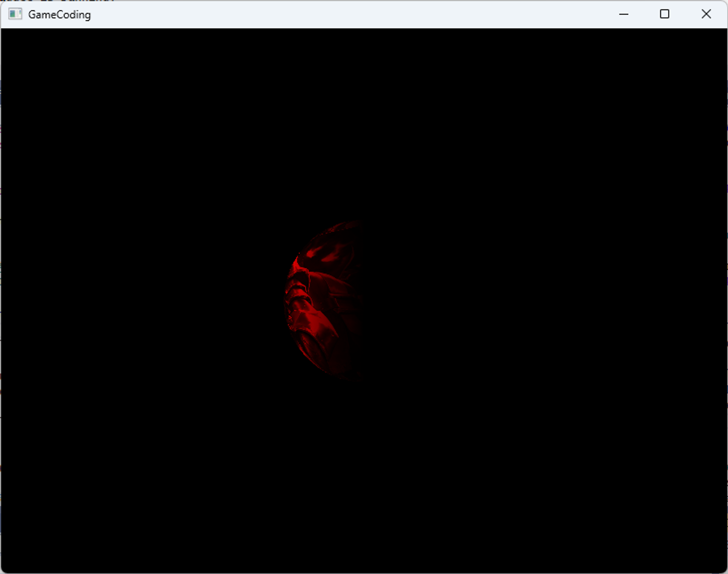Click the top edge of the red sphere

tap(349, 224)
